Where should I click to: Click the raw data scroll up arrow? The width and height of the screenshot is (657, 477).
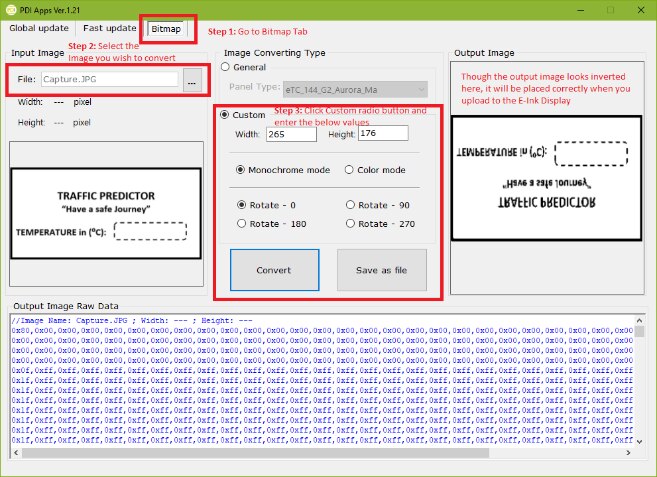[x=639, y=321]
